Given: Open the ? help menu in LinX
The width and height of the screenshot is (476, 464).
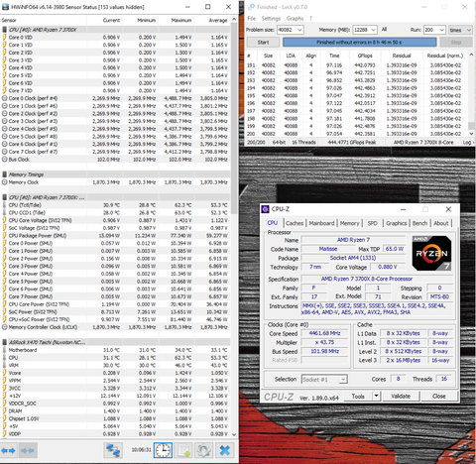Looking at the screenshot, I should coord(310,18).
